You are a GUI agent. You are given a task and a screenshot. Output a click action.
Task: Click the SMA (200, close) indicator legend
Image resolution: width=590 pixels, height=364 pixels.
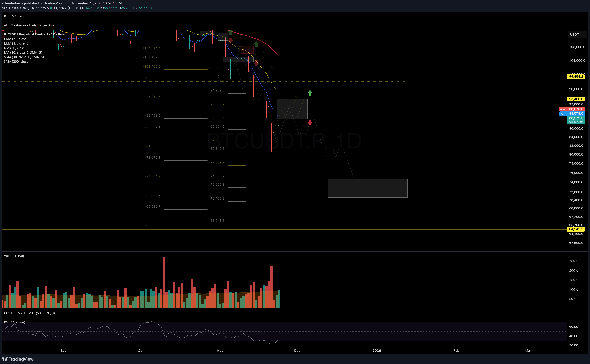17,62
